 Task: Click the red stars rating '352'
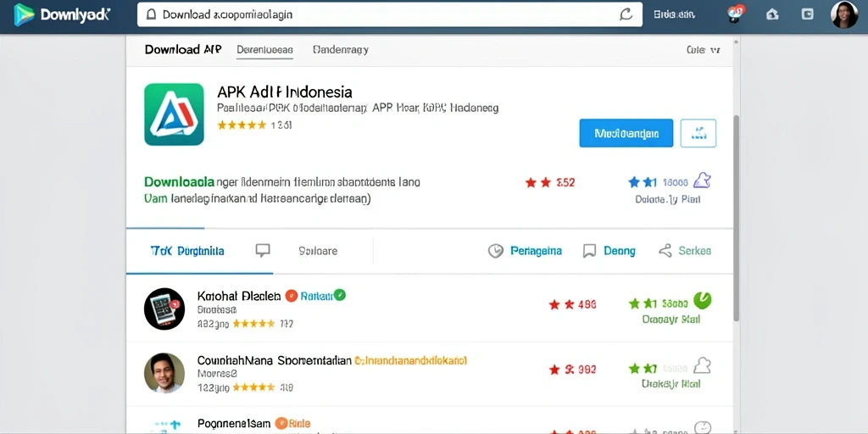549,182
